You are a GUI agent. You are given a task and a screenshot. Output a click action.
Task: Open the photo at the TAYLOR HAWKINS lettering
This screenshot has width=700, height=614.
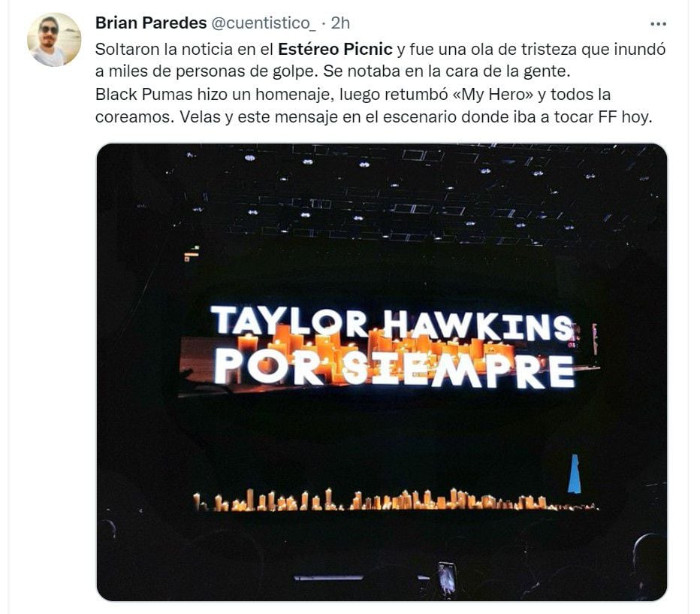pos(391,322)
